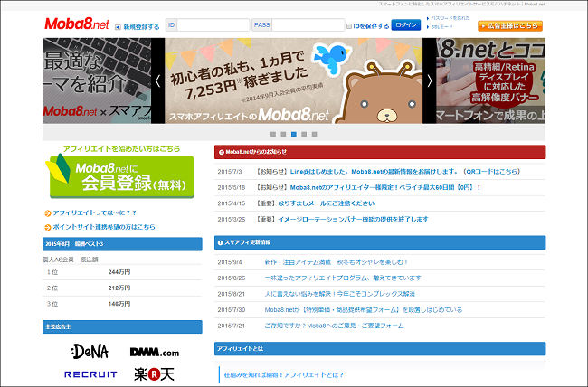Open the Line@ announcement dated 2015/7/3
588x387 pixels.
406,172
